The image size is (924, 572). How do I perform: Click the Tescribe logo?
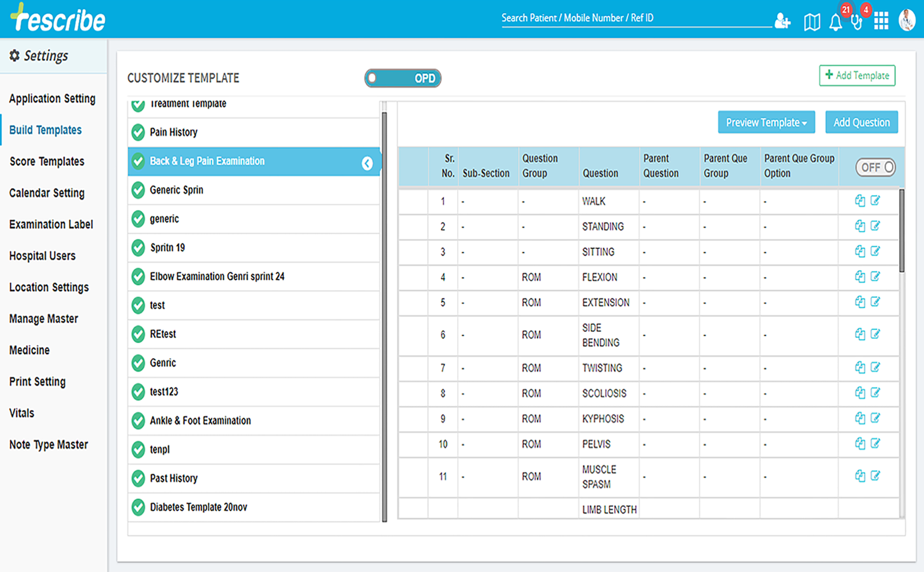(58, 18)
